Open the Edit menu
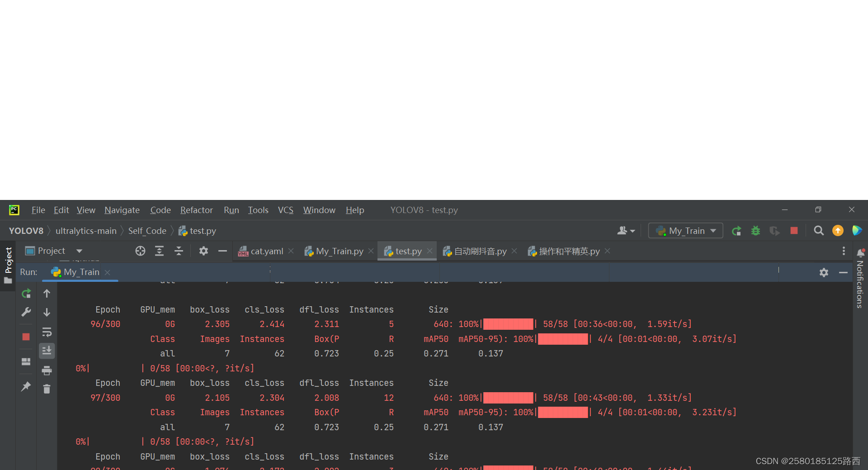This screenshot has width=868, height=470. [61, 210]
